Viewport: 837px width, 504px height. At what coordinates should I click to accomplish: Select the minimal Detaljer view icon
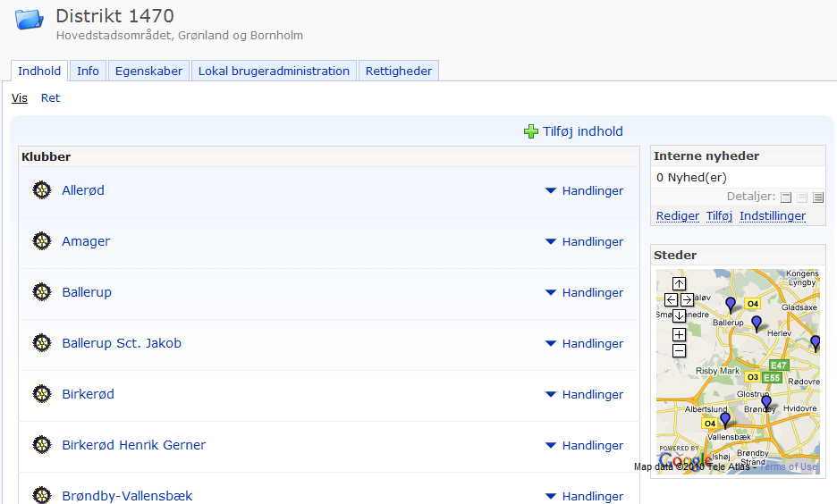[x=786, y=197]
